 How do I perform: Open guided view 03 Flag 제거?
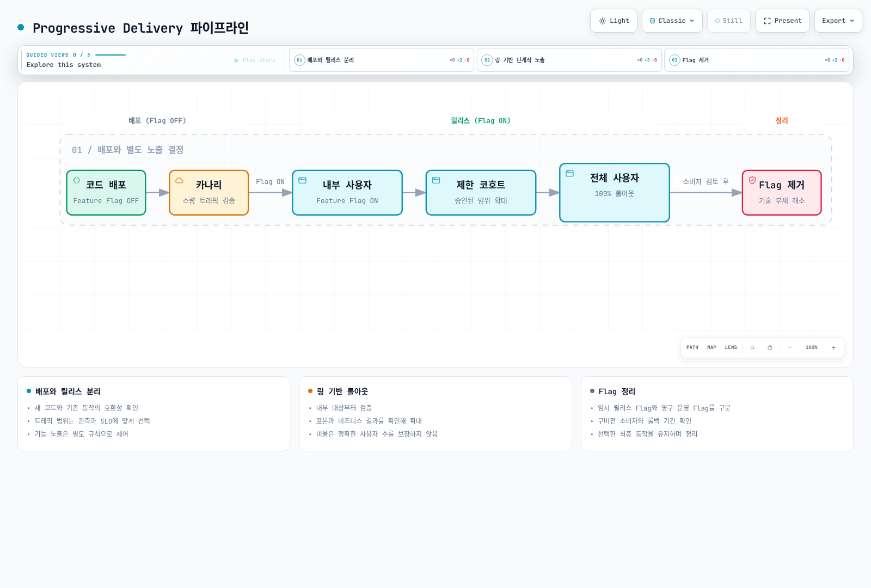click(757, 60)
